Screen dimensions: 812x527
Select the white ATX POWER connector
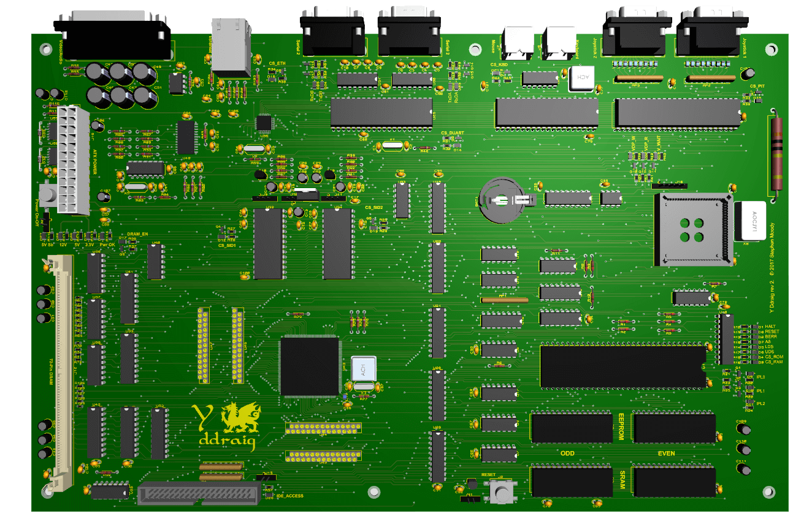coord(74,160)
